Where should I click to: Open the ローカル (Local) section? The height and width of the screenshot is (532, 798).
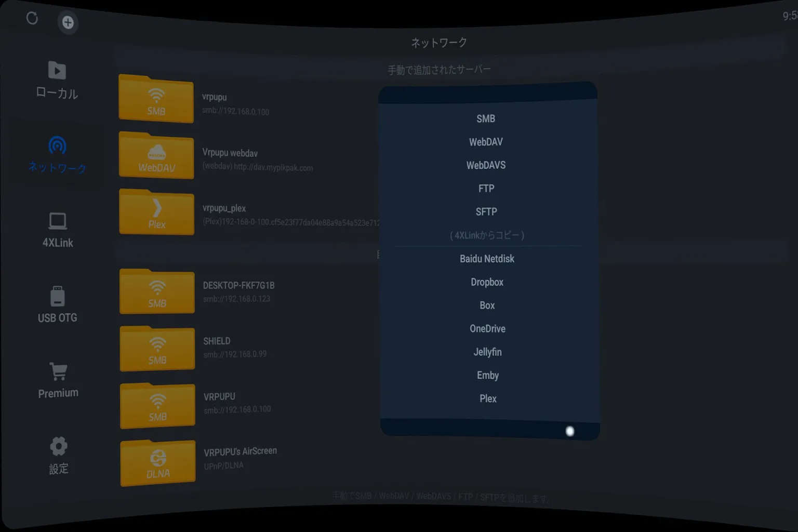57,81
